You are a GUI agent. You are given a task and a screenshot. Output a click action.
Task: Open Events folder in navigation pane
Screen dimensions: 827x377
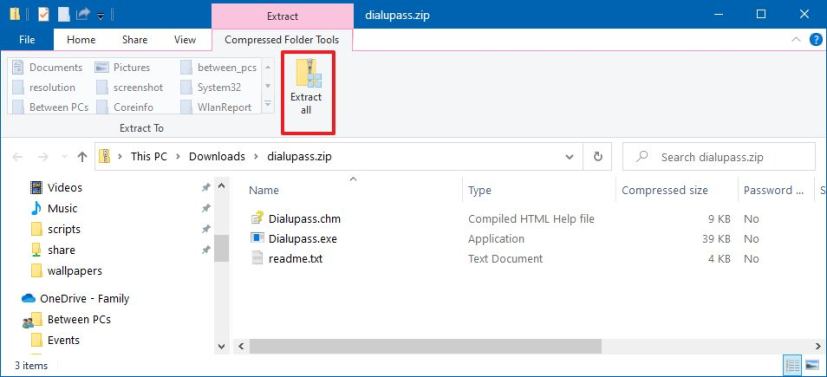pyautogui.click(x=55, y=340)
